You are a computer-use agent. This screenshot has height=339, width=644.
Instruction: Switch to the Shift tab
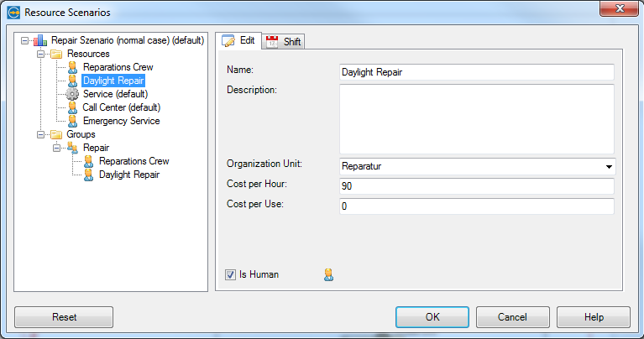point(284,41)
